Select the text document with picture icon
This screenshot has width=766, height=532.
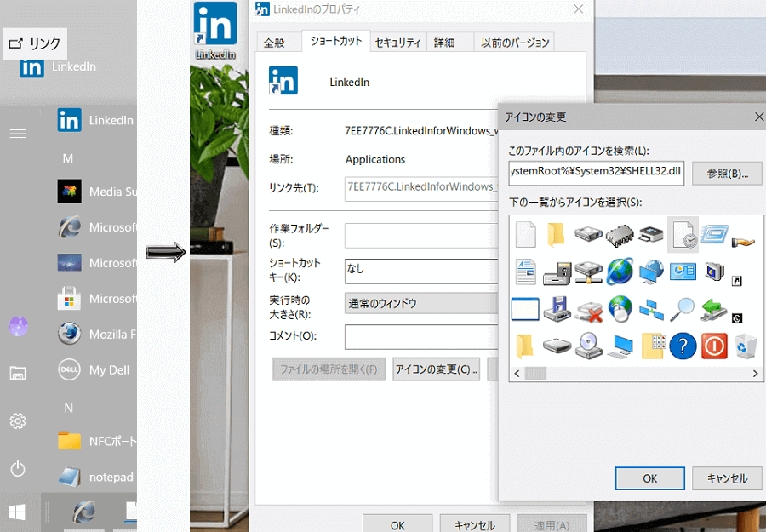click(526, 272)
